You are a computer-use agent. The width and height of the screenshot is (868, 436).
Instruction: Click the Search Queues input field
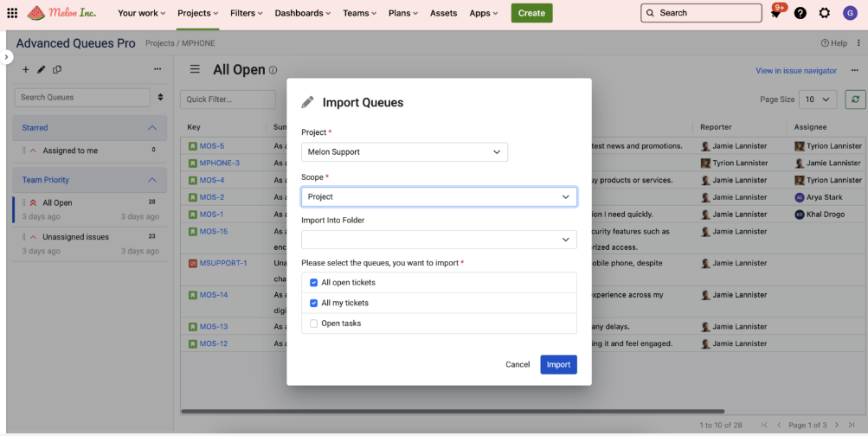[x=82, y=98]
